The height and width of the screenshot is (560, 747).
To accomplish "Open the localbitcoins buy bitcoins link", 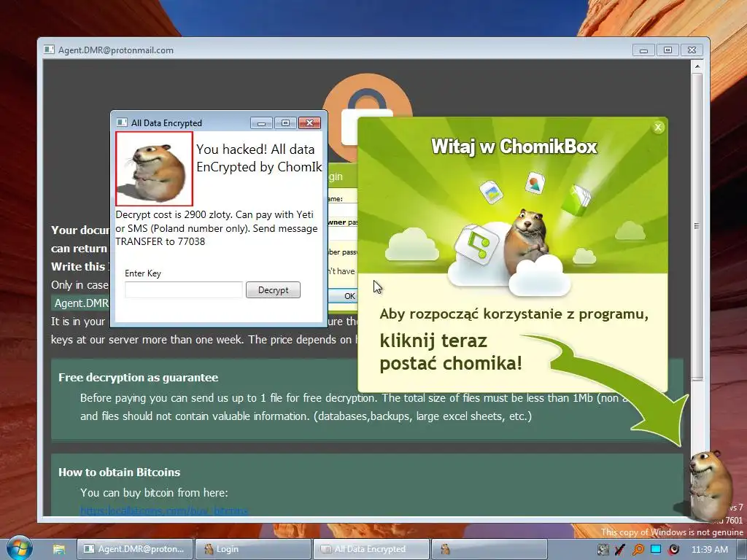I will coord(164,510).
